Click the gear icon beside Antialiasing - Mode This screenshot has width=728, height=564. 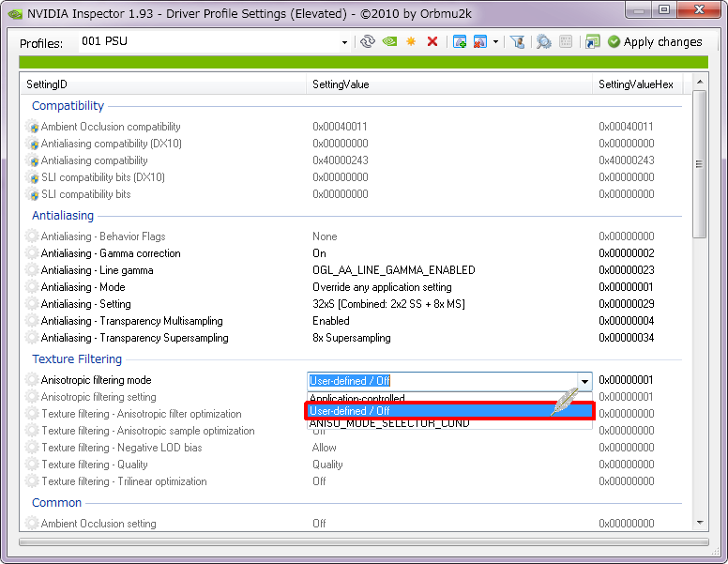click(x=32, y=287)
